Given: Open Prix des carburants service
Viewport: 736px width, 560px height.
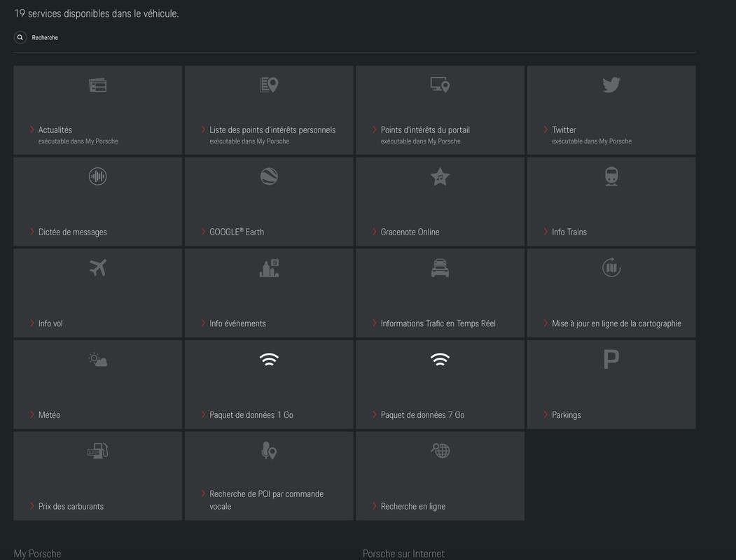Looking at the screenshot, I should (71, 506).
